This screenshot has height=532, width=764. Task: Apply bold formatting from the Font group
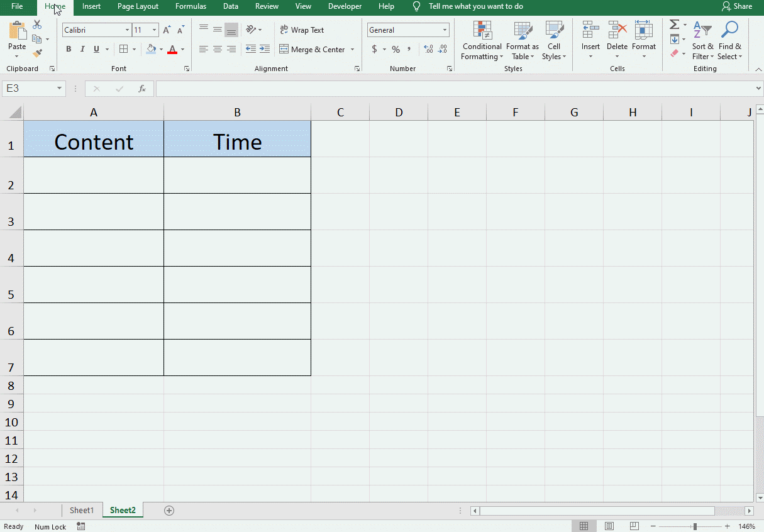click(69, 49)
